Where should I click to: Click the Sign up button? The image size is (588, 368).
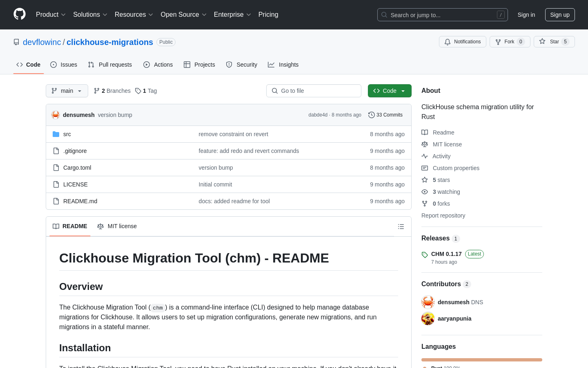point(560,15)
